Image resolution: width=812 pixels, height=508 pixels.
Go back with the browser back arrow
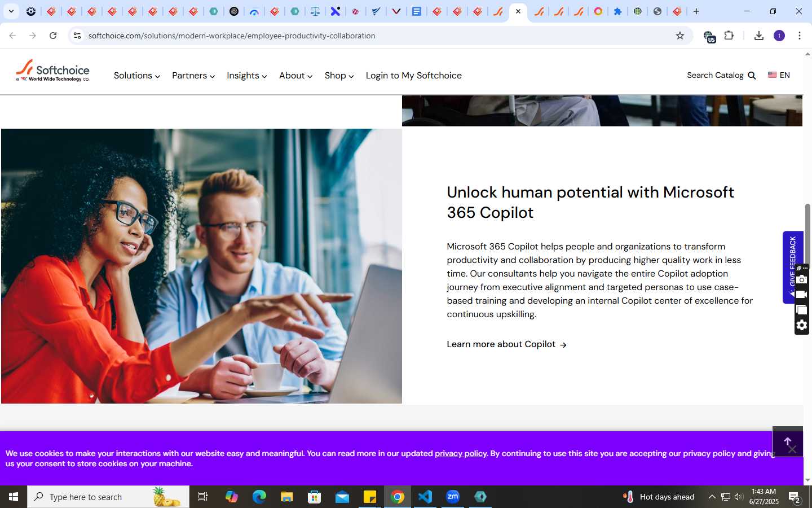click(12, 36)
